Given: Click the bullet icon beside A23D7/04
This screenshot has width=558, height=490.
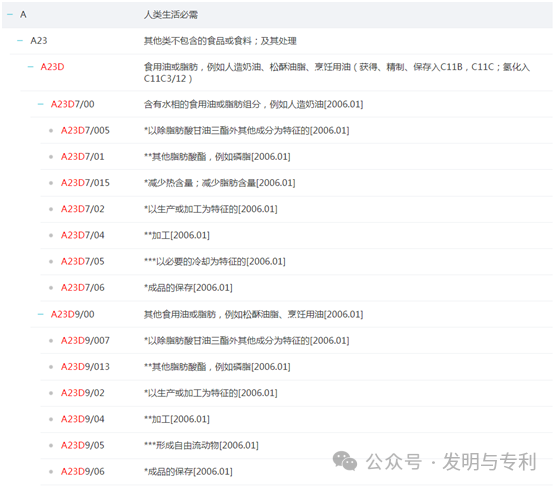Looking at the screenshot, I should point(51,235).
